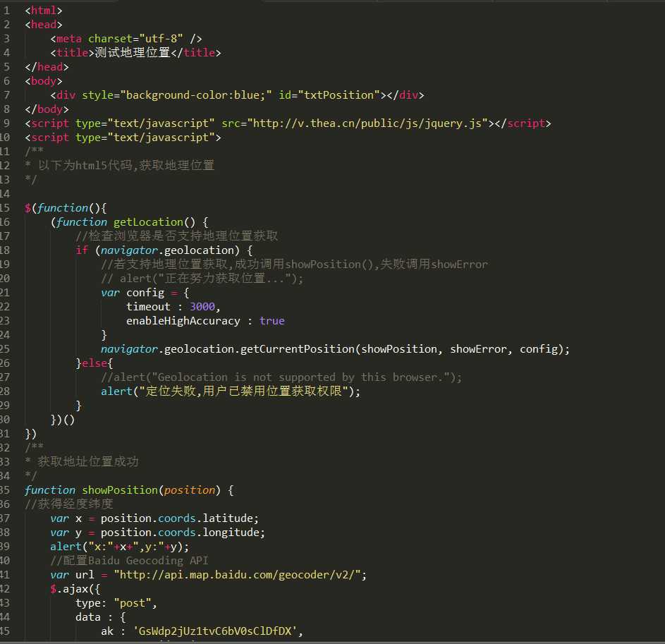This screenshot has width=665, height=644.
Task: Click the meta charset="utf-8" attribute
Action: 135,39
